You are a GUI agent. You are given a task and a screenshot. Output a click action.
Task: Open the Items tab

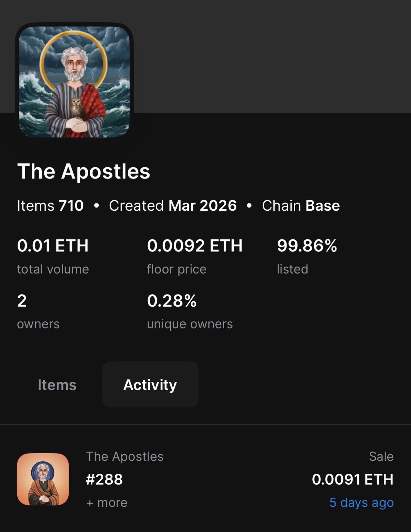click(57, 385)
